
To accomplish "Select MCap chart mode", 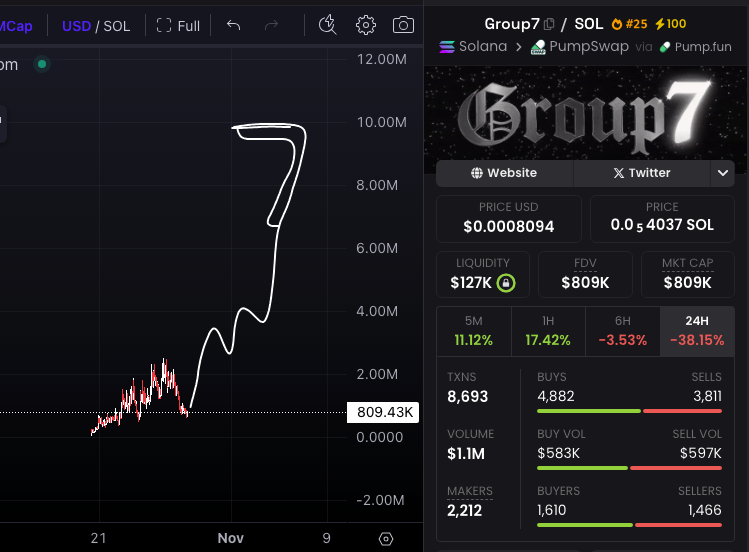I will coord(16,26).
